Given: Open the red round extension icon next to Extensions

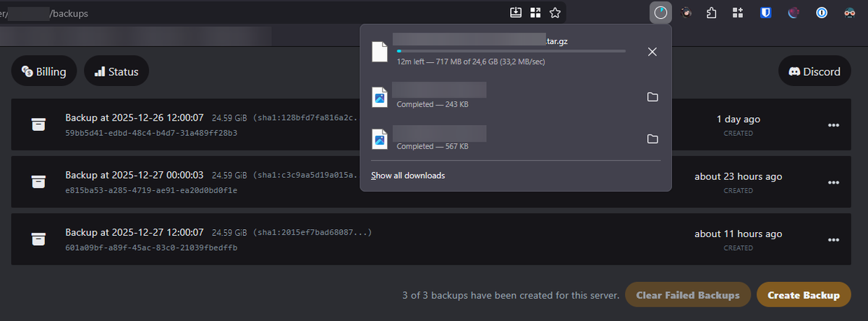Looking at the screenshot, I should click(x=685, y=12).
